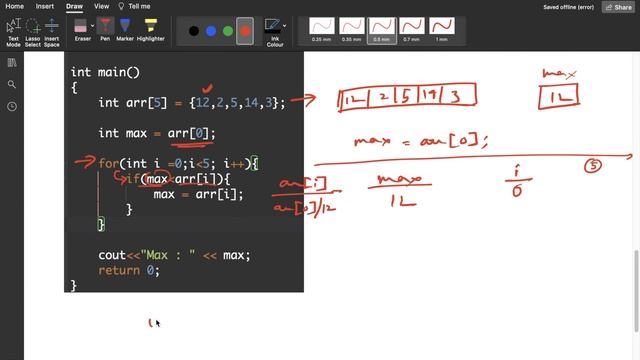Choose 0.5 mm pen thickness
Screen dimensions: 640x360
pos(382,30)
